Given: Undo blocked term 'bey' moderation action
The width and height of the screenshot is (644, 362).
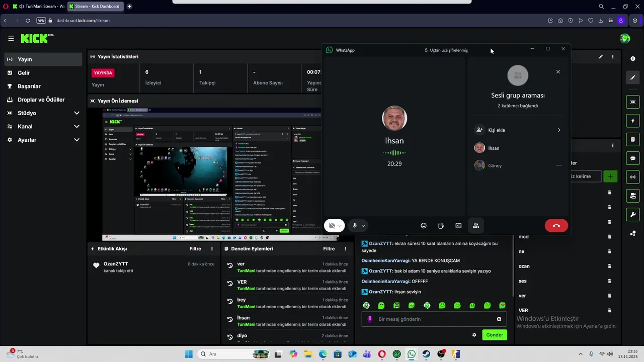Looking at the screenshot, I should click(x=230, y=301).
